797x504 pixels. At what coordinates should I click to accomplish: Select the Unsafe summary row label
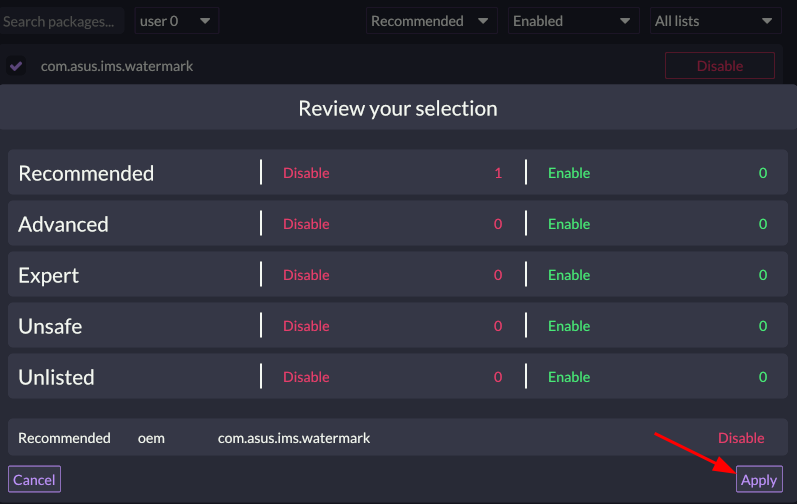click(x=50, y=326)
